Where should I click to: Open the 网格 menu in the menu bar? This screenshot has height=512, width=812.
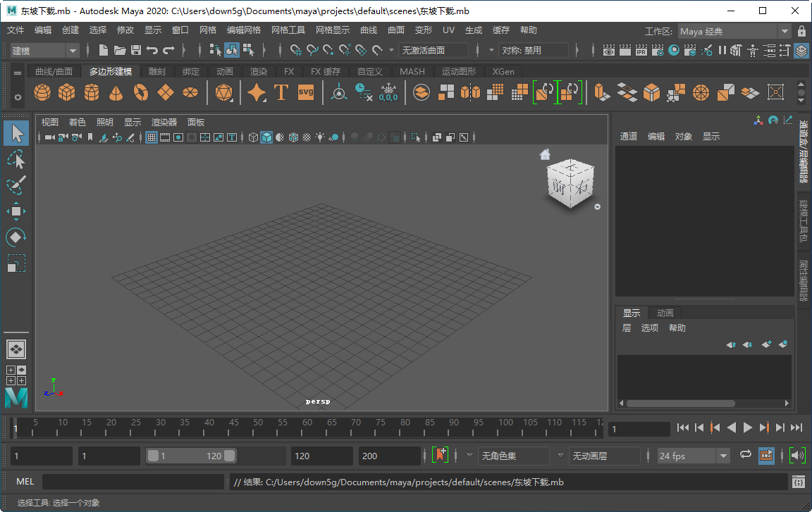(207, 30)
